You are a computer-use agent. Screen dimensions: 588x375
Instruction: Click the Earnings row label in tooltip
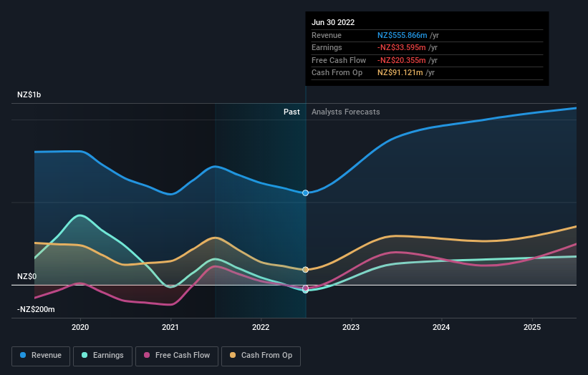[327, 47]
